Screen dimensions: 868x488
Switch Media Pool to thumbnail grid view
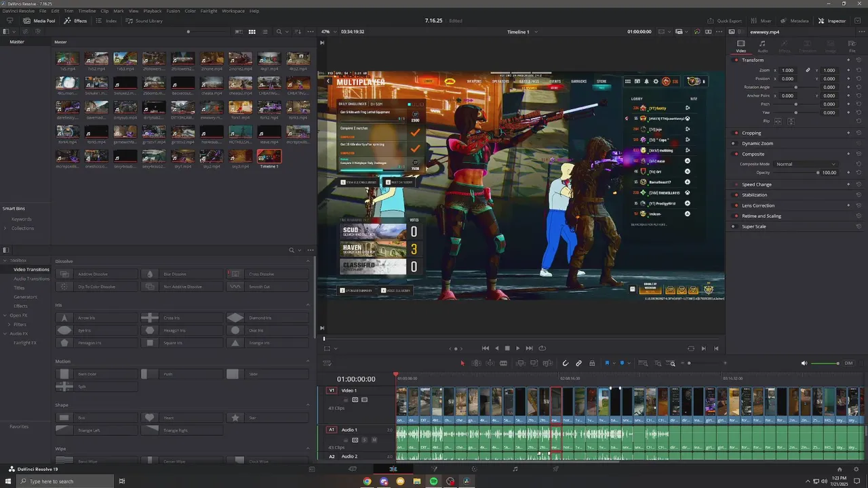coord(252,32)
